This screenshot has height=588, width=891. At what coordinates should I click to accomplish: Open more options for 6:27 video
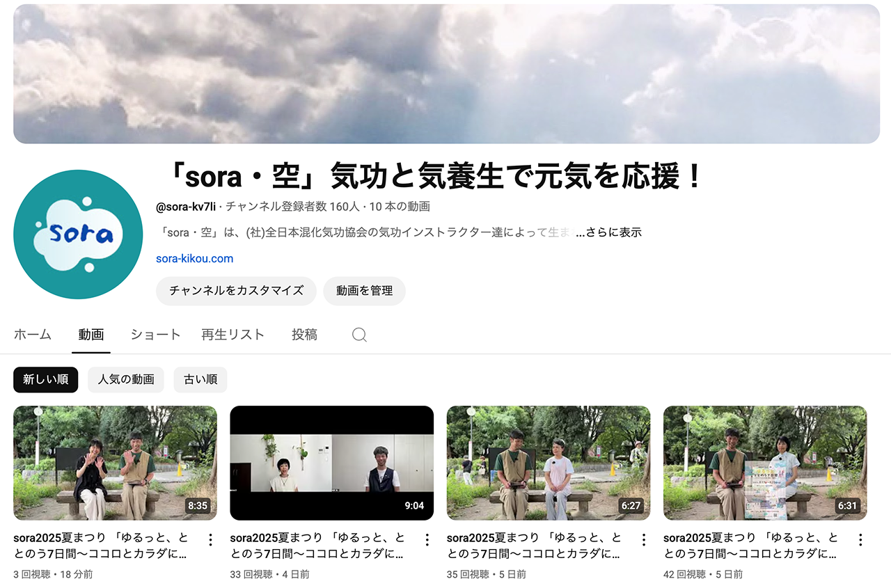(644, 539)
